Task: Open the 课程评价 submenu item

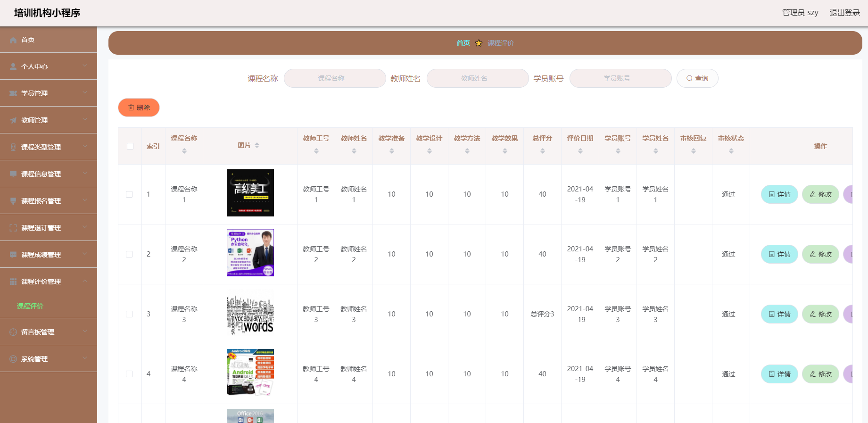Action: [x=30, y=306]
